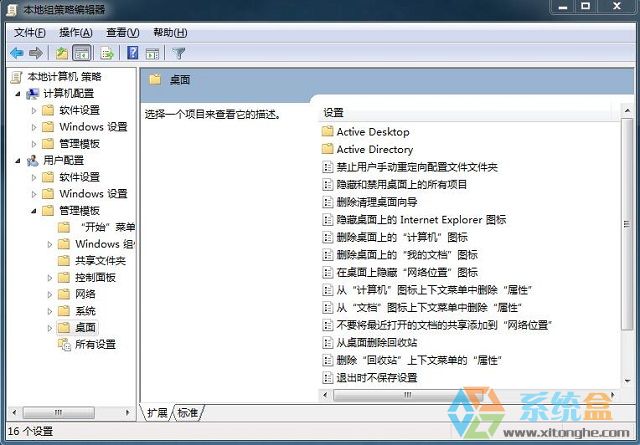640x445 pixels.
Task: Click the settings list vertical scrollbar thumb
Action: click(x=627, y=224)
